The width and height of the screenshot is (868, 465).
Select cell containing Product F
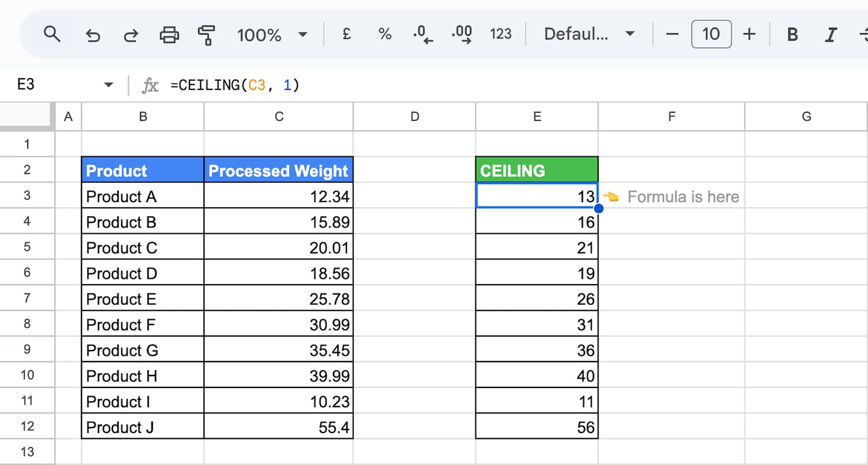(x=143, y=323)
